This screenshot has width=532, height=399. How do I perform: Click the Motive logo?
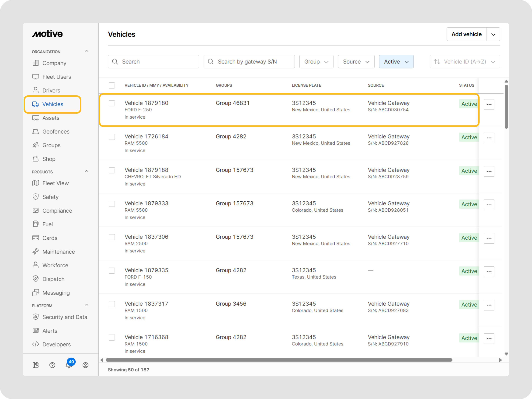pos(47,34)
